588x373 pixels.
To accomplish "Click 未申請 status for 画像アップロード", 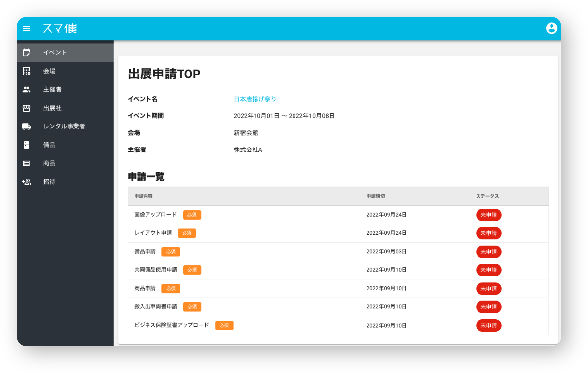I will [x=488, y=215].
